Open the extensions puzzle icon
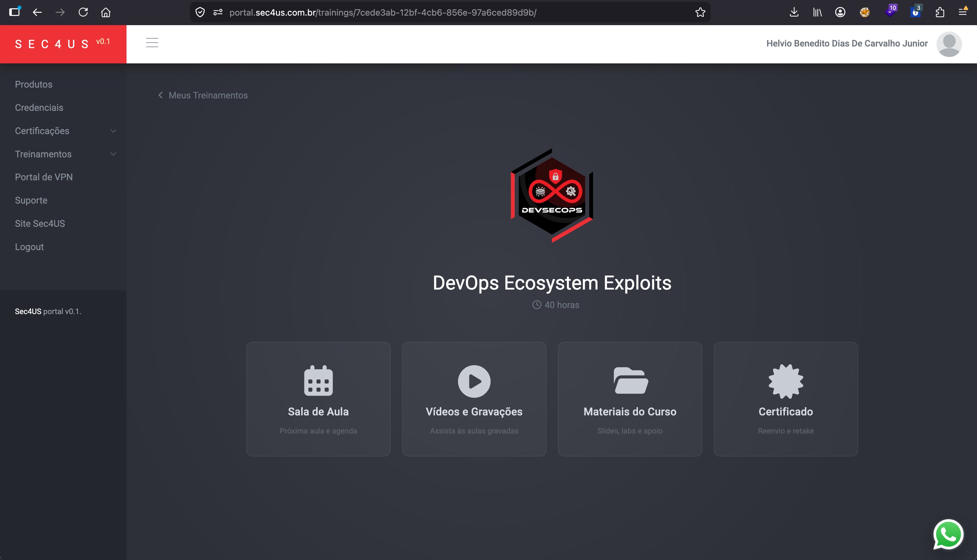Image resolution: width=977 pixels, height=560 pixels. coord(940,12)
